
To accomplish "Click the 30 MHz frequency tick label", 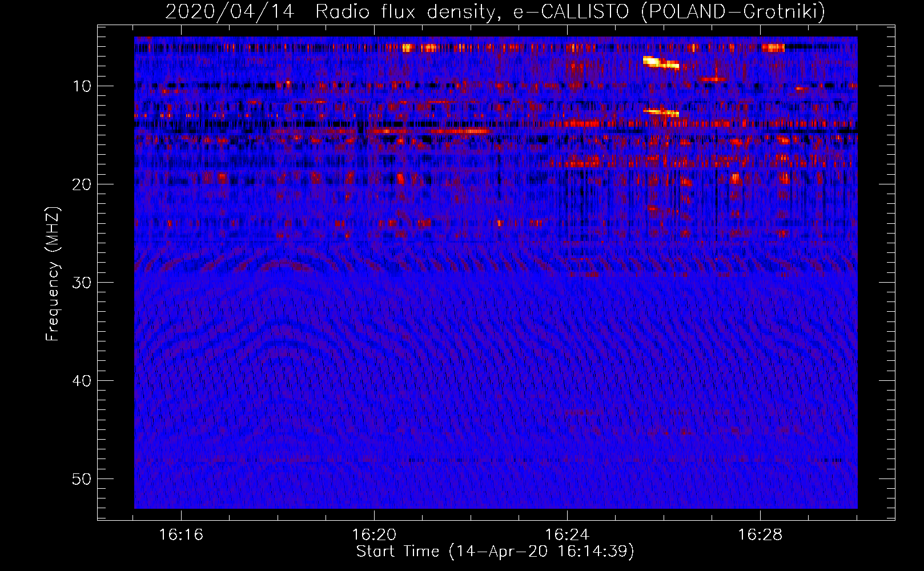I will coord(82,283).
